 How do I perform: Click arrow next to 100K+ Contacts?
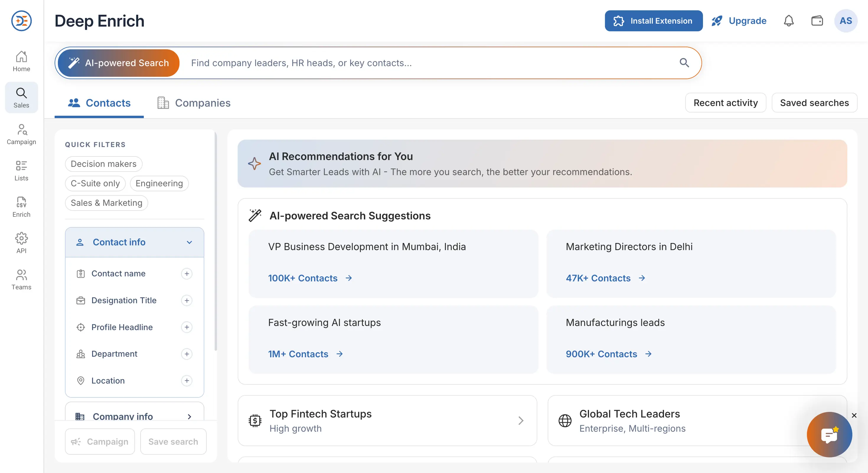tap(349, 278)
